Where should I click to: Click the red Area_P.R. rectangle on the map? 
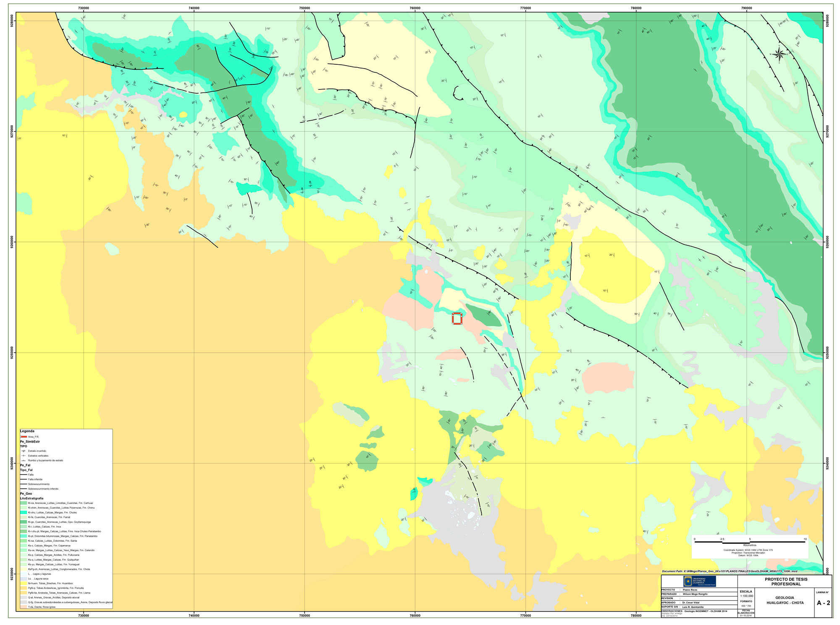457,318
